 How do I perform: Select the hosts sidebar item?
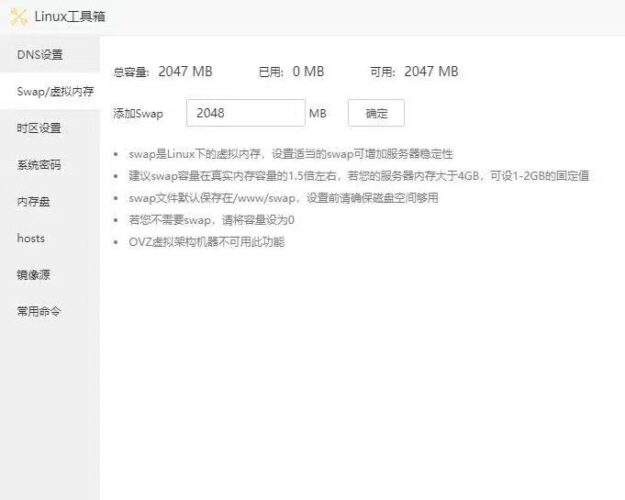pyautogui.click(x=31, y=238)
